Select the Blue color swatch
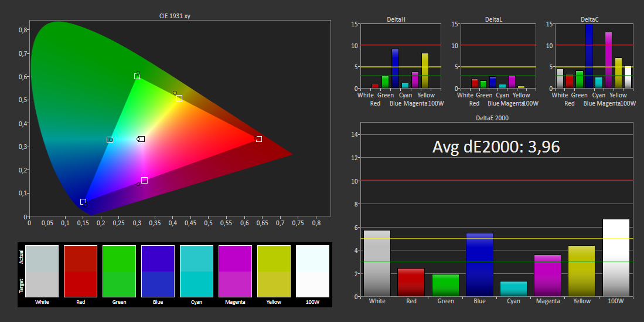Viewport: 644px width, 322px height. (158, 272)
